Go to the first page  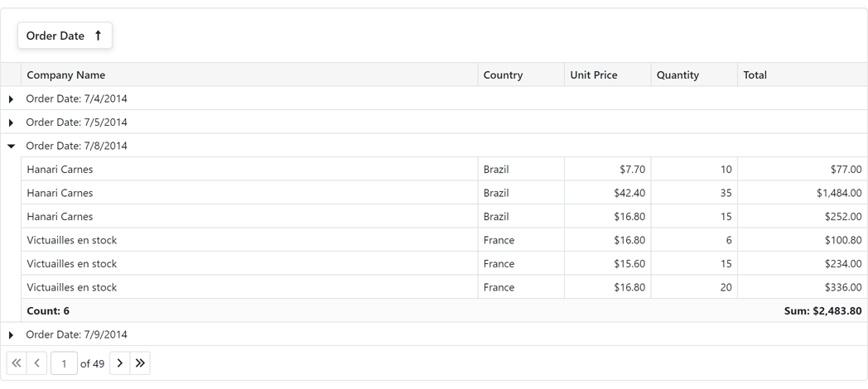(17, 363)
